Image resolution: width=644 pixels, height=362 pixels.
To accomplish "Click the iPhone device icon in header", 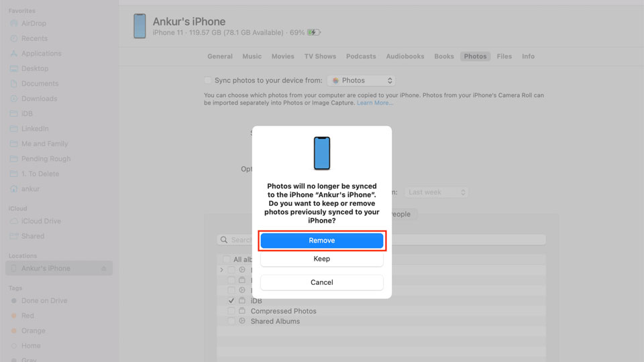I will [140, 26].
